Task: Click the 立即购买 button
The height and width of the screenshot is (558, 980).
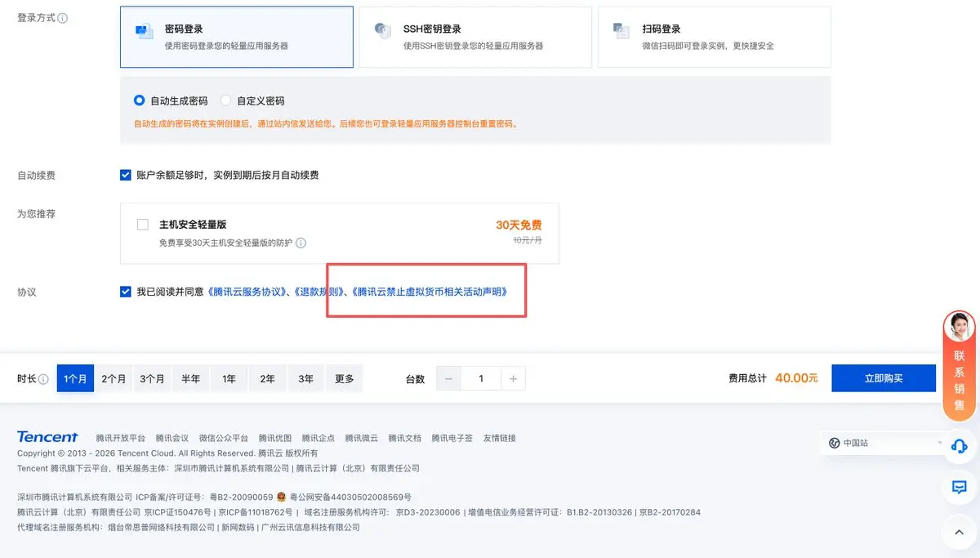Action: pyautogui.click(x=884, y=378)
